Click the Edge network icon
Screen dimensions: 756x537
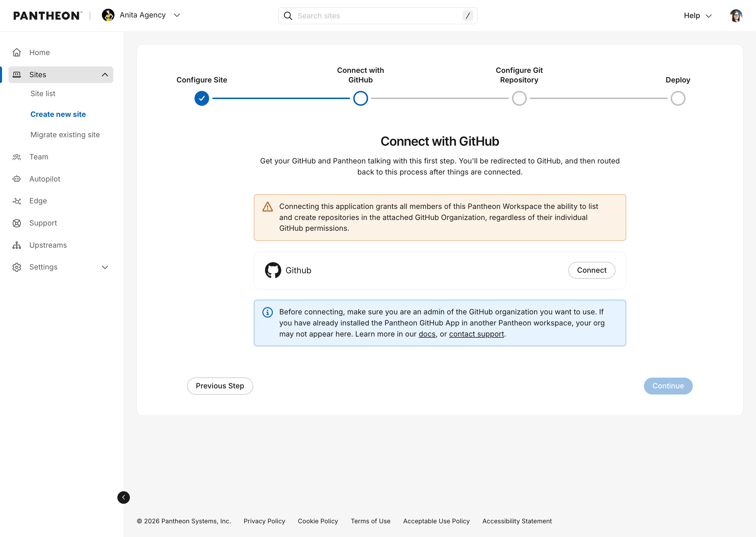tap(17, 201)
